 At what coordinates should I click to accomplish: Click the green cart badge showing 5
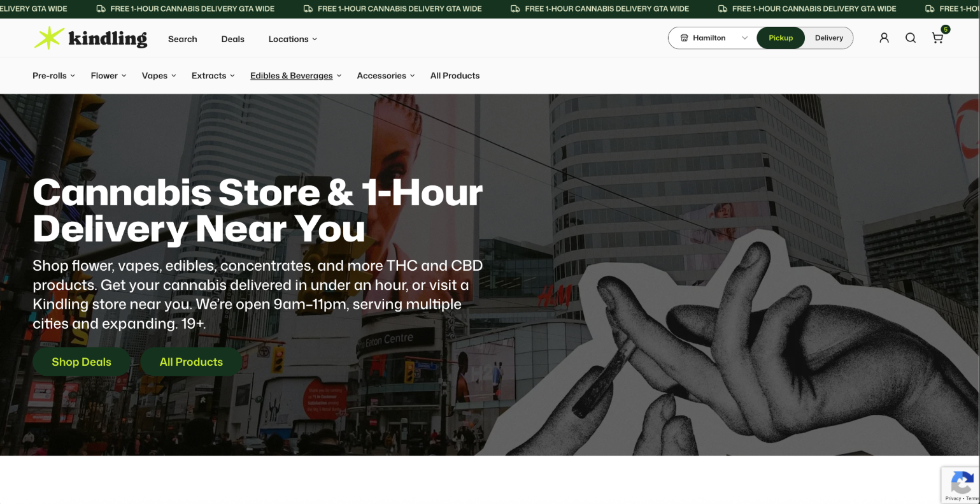[x=946, y=29]
